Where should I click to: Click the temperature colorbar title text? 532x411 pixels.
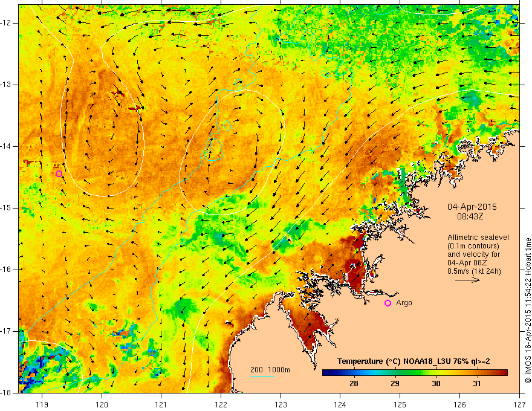[x=414, y=361]
